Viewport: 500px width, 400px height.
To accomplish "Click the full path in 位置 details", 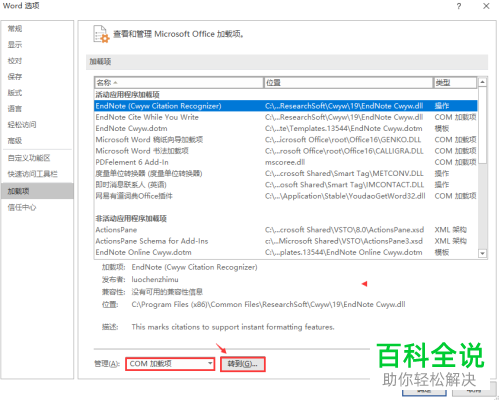I will (268, 304).
